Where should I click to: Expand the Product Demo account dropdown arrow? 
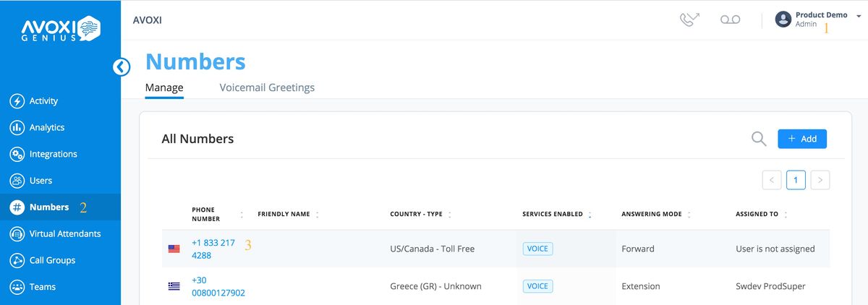click(x=858, y=15)
